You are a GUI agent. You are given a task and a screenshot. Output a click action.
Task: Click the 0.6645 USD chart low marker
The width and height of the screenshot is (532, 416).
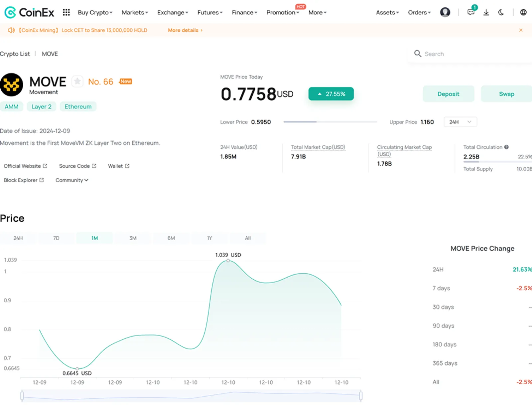(x=77, y=368)
